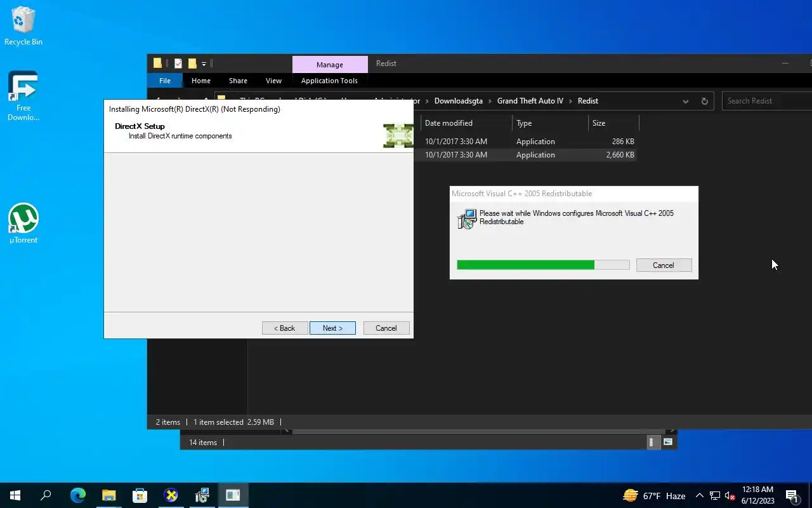Viewport: 812px width, 508px height.
Task: Click the Search Redist input field
Action: [767, 101]
